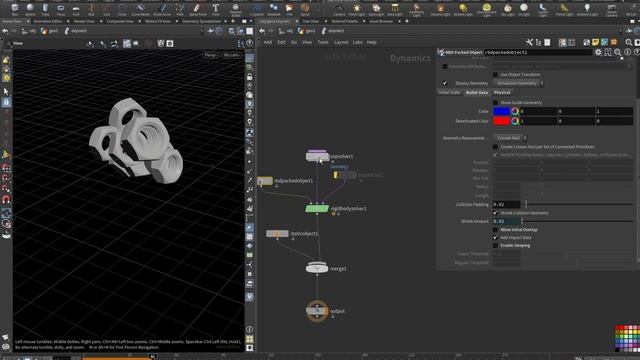
Task: Add a Point Light from the shelf
Action: [x=357, y=9]
